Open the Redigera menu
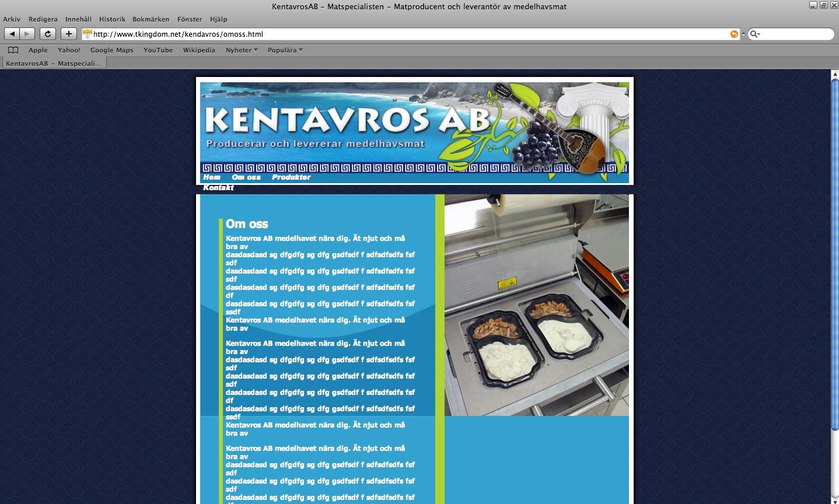This screenshot has width=839, height=504. click(x=43, y=19)
